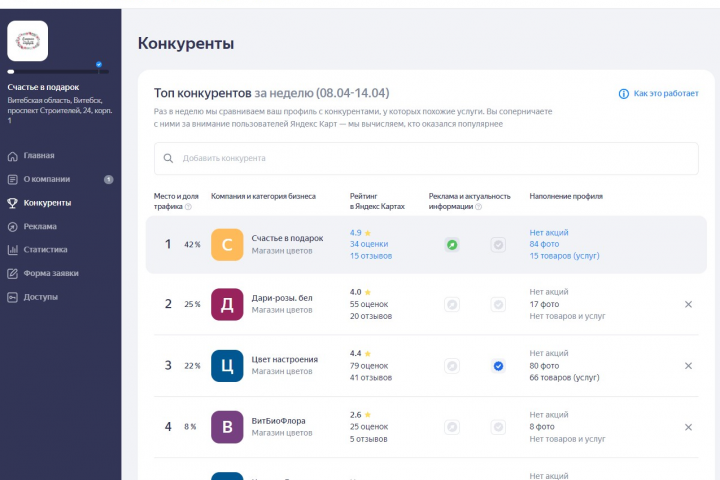Click the 25 % traffic share value
Viewport: 720px width, 480px height.
[x=192, y=304]
